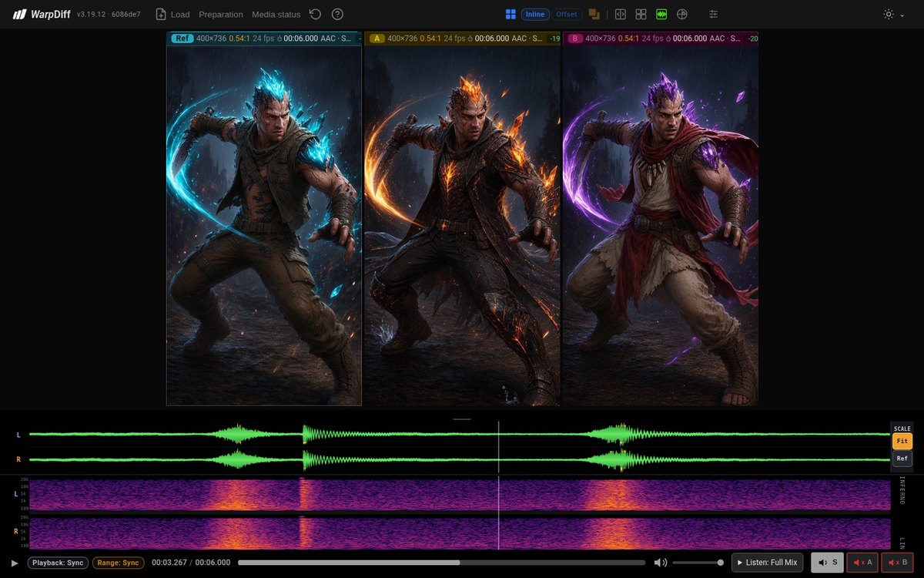Toggle the Range: Sync pill
The image size is (924, 578).
click(x=119, y=563)
